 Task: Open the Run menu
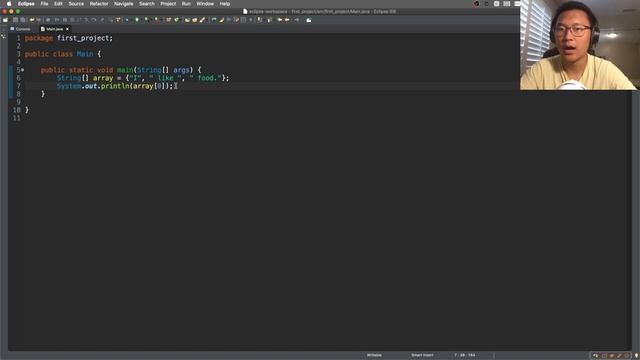(x=186, y=4)
